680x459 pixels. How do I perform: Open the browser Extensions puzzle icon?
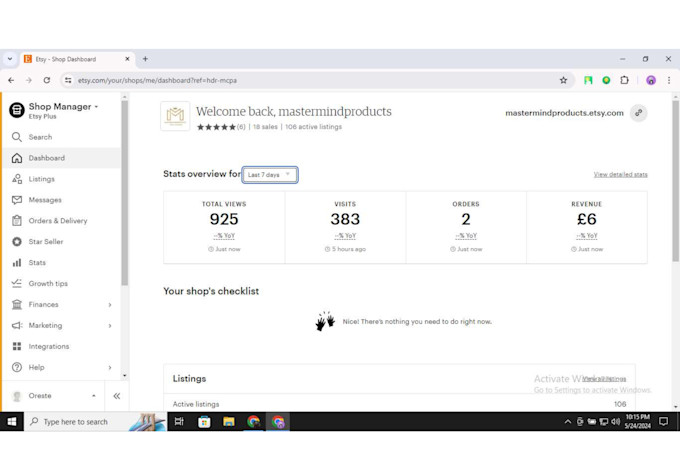pyautogui.click(x=624, y=80)
